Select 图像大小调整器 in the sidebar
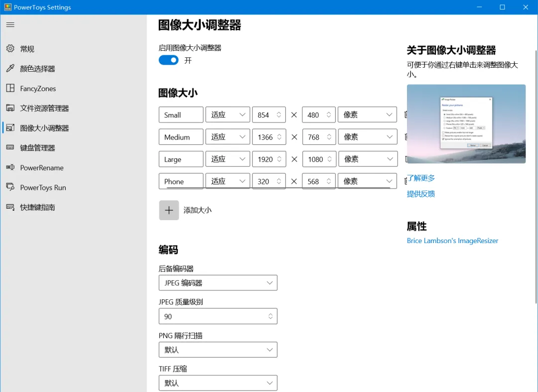 click(44, 128)
